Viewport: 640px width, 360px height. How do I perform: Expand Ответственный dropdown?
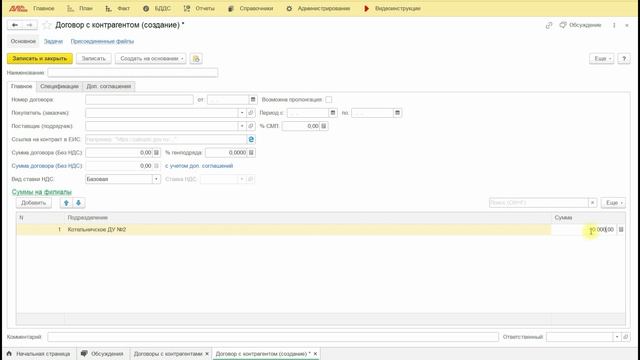pos(617,337)
